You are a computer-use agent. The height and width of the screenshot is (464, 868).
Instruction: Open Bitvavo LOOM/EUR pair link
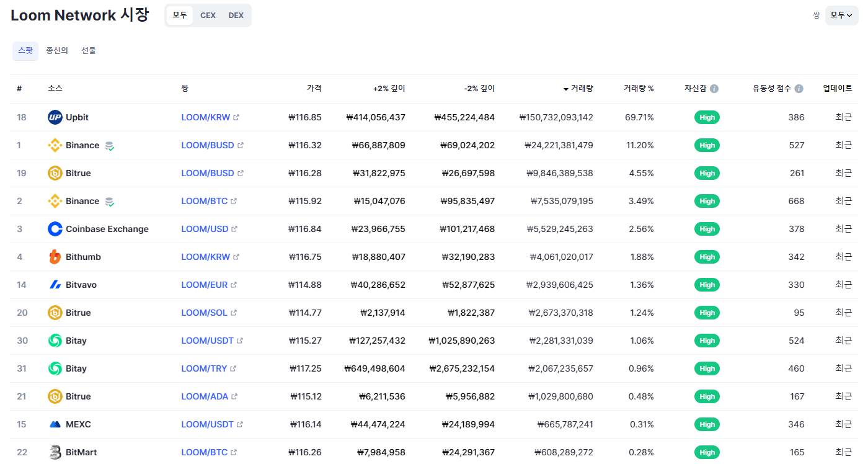coord(204,285)
